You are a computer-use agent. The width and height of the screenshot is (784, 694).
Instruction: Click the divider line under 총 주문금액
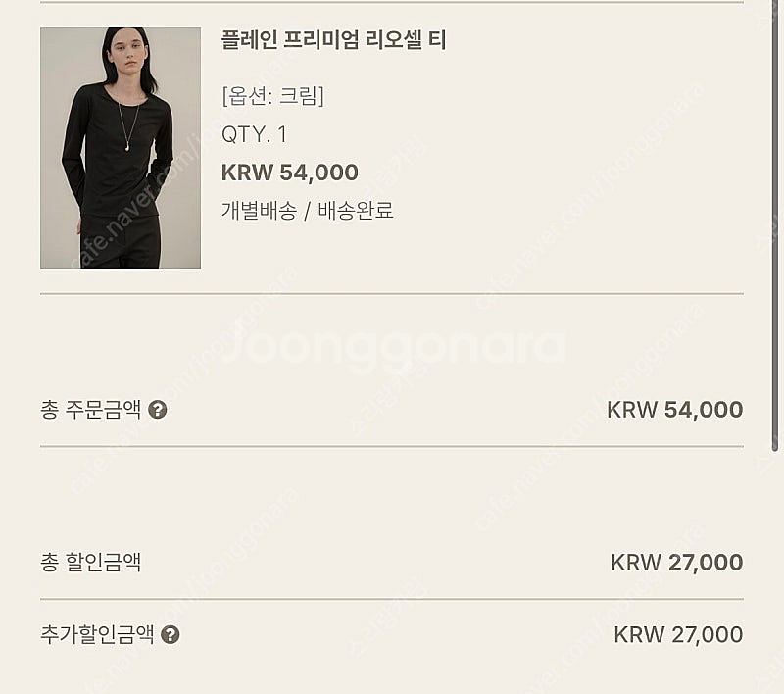392,447
